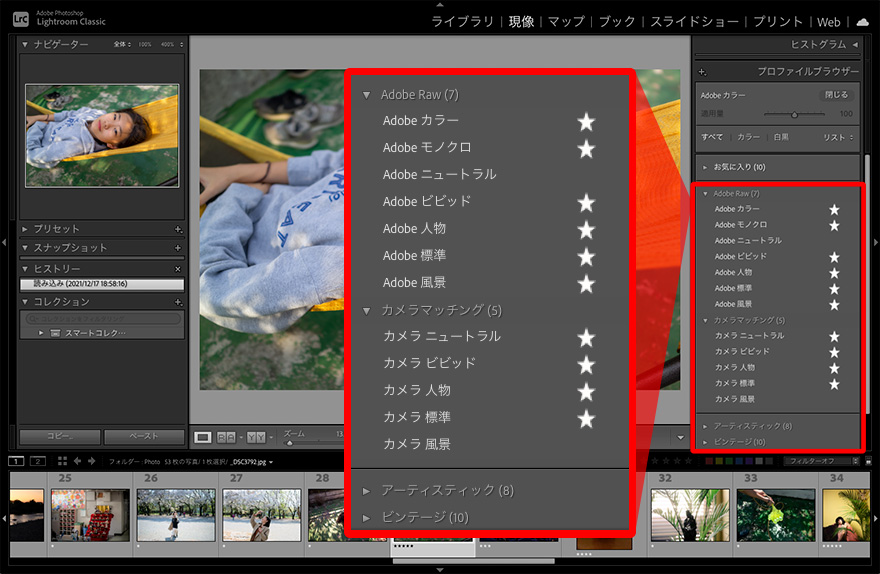Clear history with the ヒストリー X icon
Screen dimensions: 880x574
[178, 269]
